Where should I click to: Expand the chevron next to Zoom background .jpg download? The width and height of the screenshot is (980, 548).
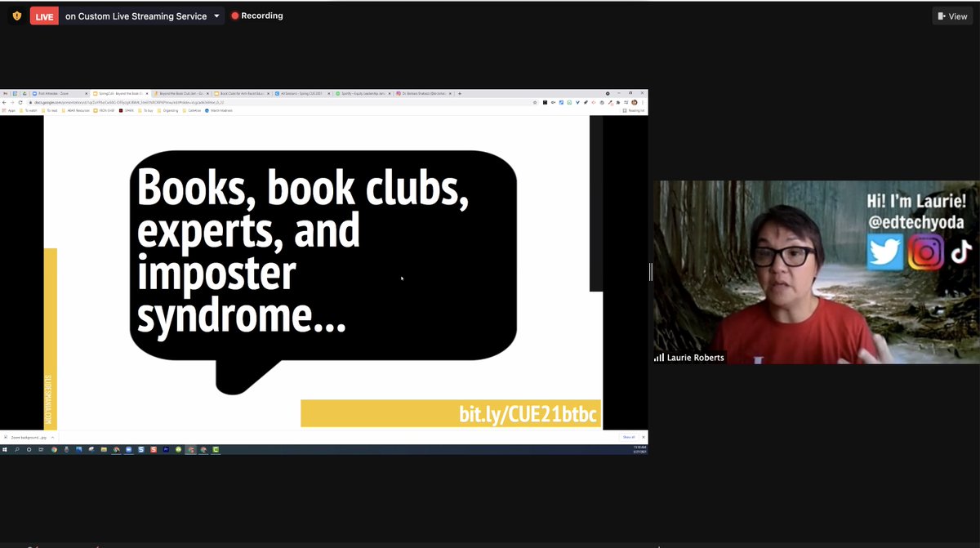coord(52,437)
